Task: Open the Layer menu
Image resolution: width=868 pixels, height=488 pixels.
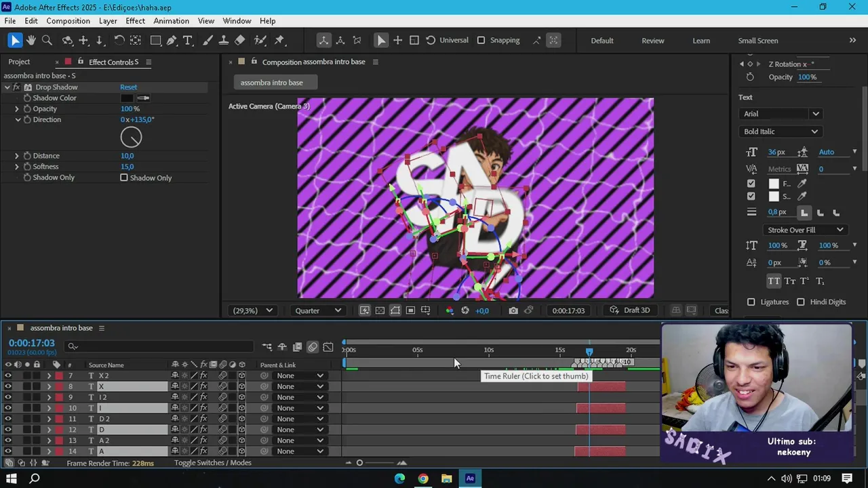Action: click(108, 21)
